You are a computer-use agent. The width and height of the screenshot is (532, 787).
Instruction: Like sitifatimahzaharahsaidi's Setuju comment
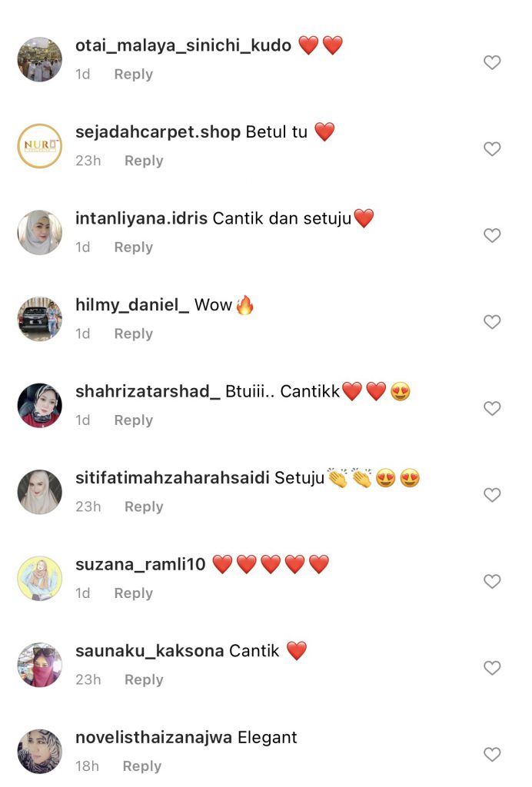coord(492,495)
